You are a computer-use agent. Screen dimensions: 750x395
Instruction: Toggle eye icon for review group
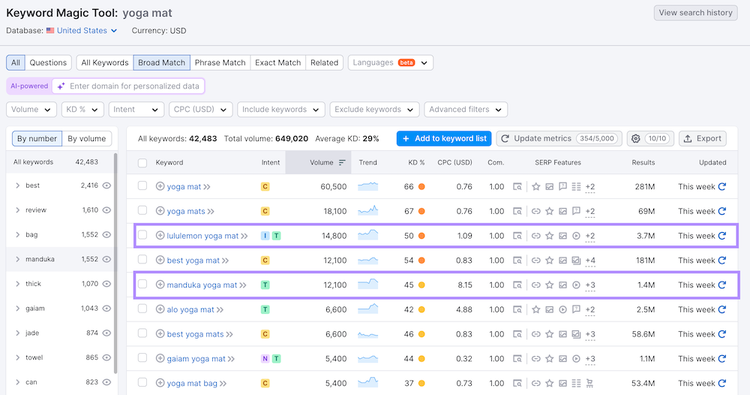click(107, 210)
